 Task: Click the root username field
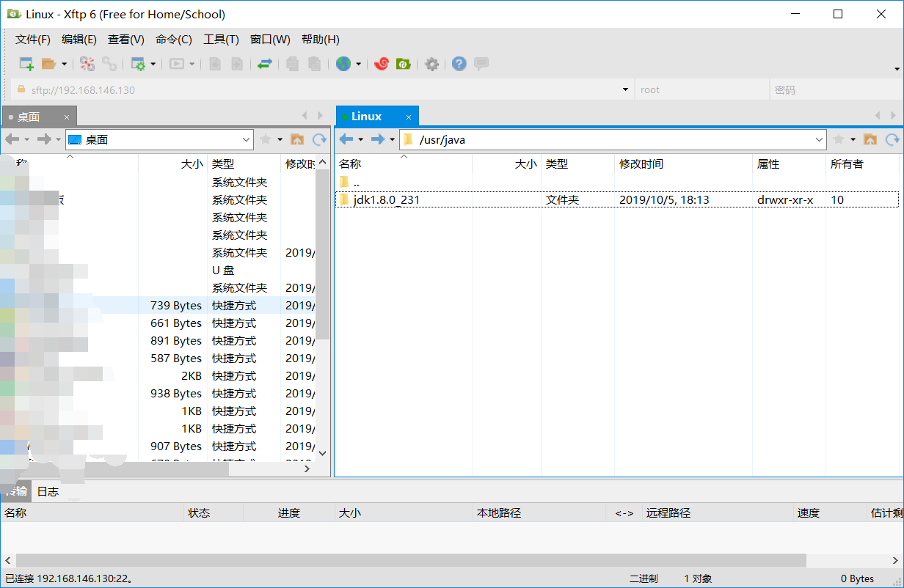701,90
